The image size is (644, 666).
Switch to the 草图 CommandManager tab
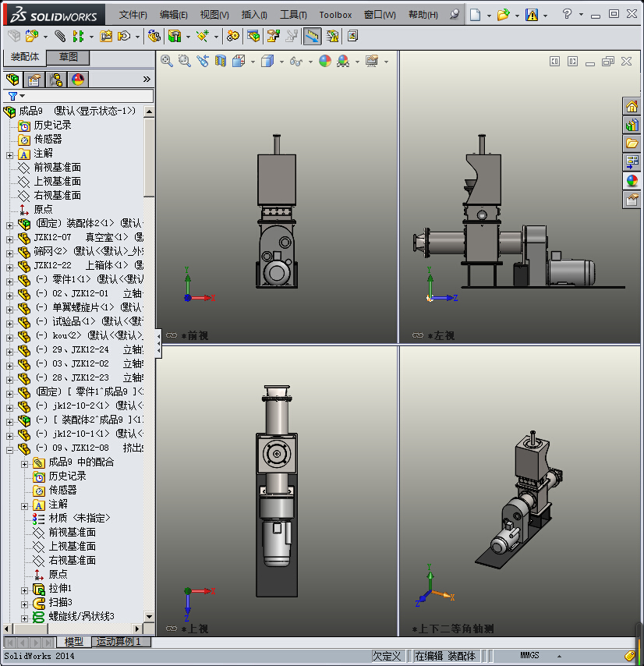(x=68, y=57)
